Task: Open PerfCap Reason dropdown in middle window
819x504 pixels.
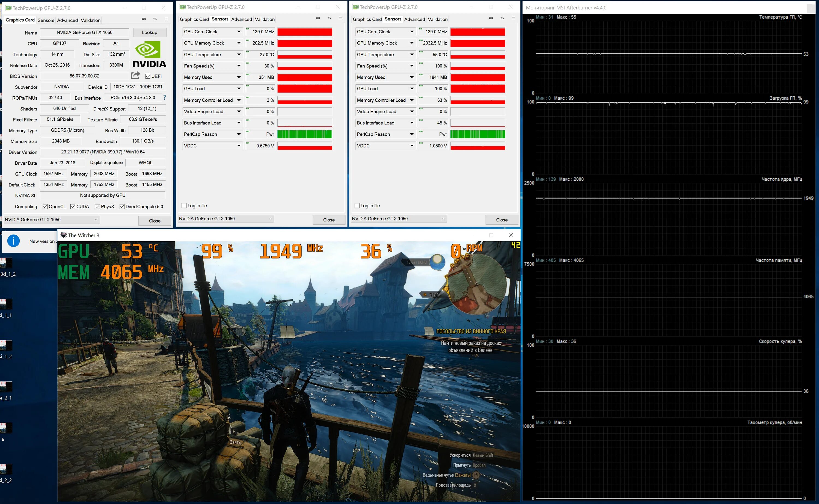Action: click(x=239, y=134)
